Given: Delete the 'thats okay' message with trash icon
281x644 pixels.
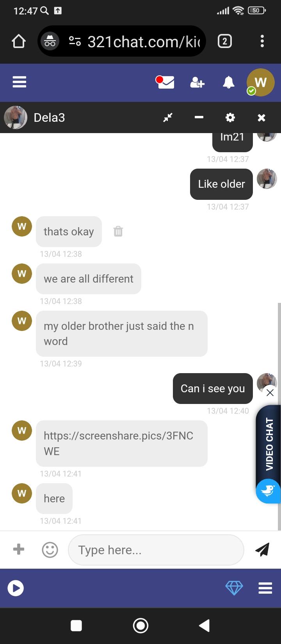Looking at the screenshot, I should tap(118, 231).
